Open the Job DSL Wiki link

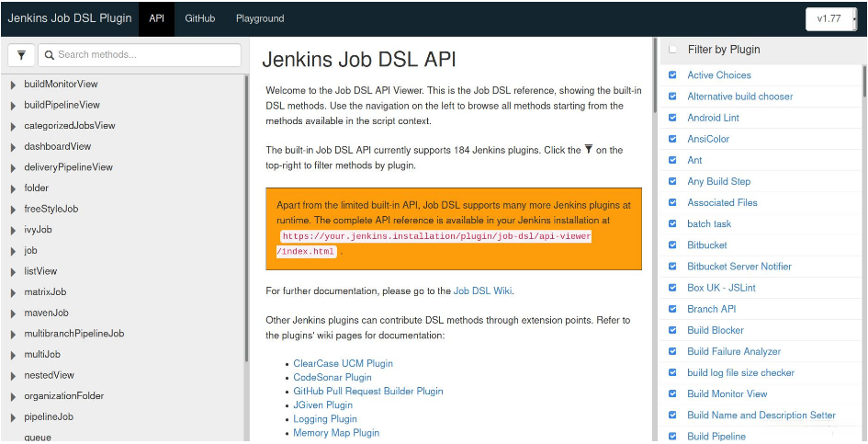coord(482,291)
